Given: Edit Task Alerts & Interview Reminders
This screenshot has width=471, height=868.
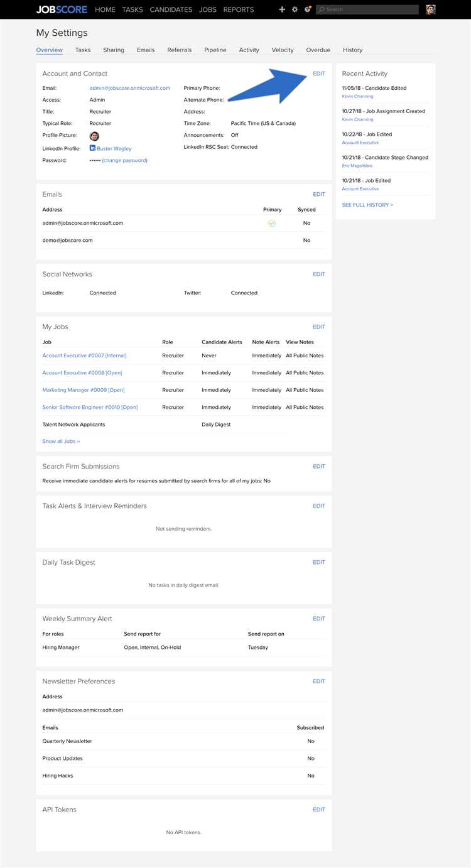Looking at the screenshot, I should click(319, 506).
